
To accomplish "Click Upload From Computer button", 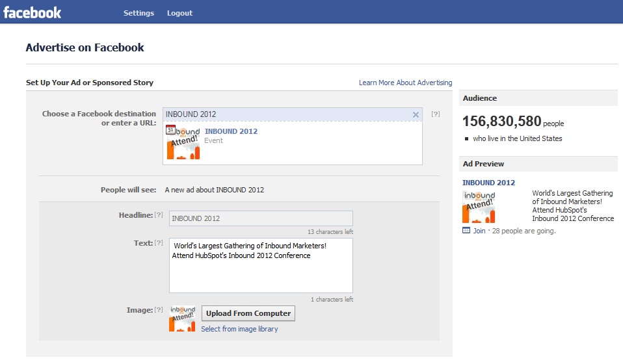I will 248,313.
